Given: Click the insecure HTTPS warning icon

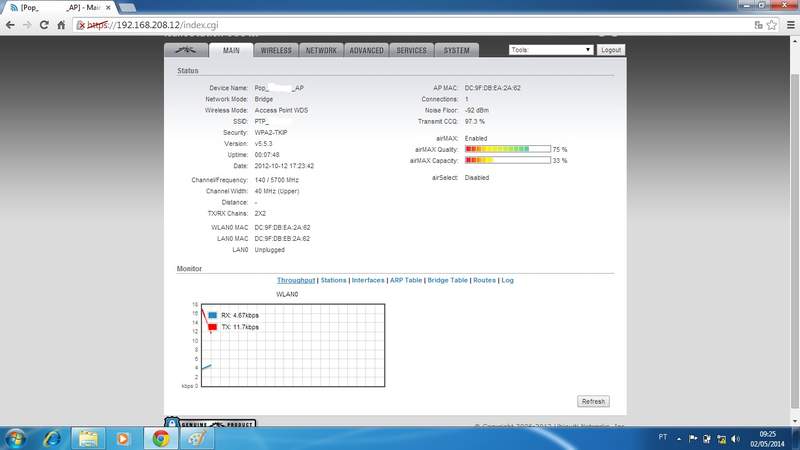Looking at the screenshot, I should [81, 25].
